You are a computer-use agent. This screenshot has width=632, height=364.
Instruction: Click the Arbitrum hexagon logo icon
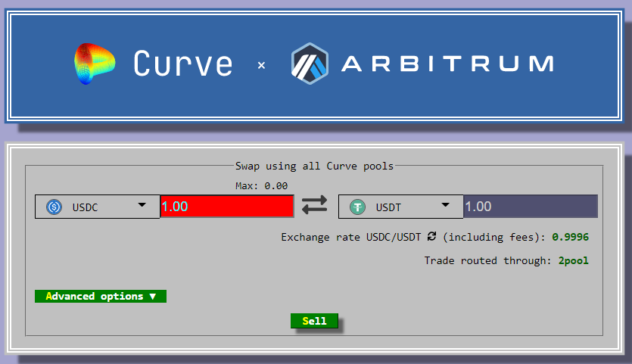point(310,64)
